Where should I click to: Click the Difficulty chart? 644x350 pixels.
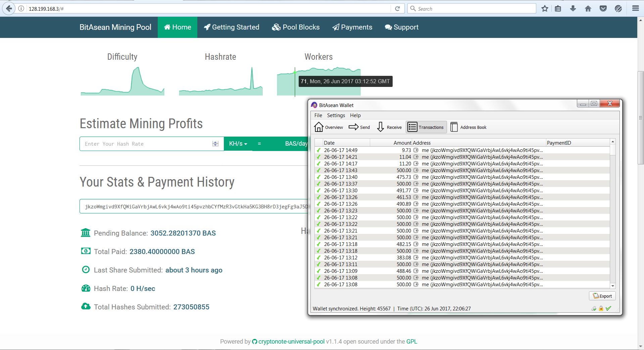coord(122,81)
